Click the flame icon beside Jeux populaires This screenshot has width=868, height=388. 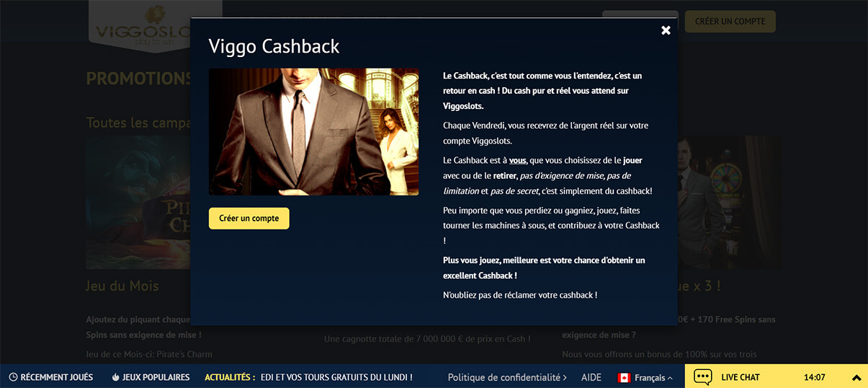pos(115,377)
